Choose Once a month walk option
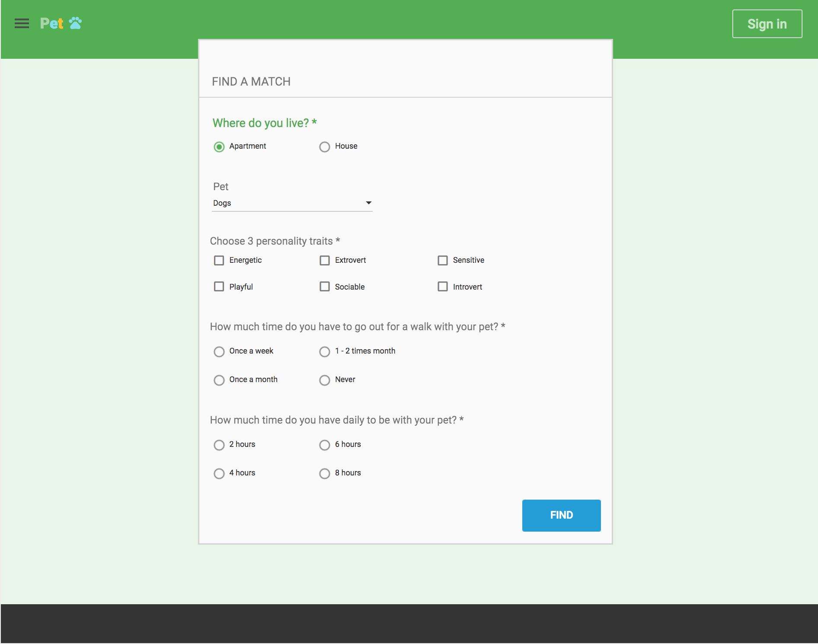 coord(219,380)
